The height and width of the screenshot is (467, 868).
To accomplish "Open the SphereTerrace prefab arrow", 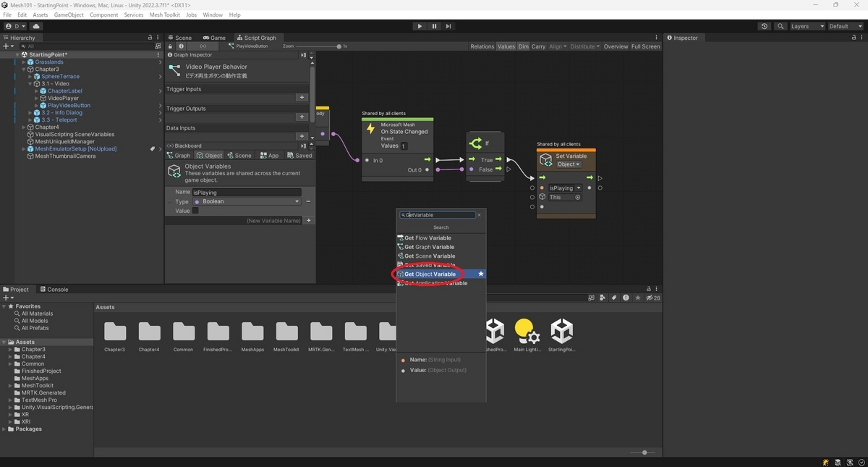I will pyautogui.click(x=160, y=76).
